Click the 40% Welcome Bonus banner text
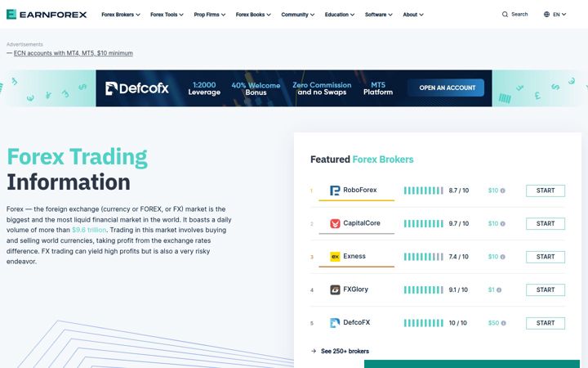Image resolution: width=588 pixels, height=368 pixels. tap(256, 88)
